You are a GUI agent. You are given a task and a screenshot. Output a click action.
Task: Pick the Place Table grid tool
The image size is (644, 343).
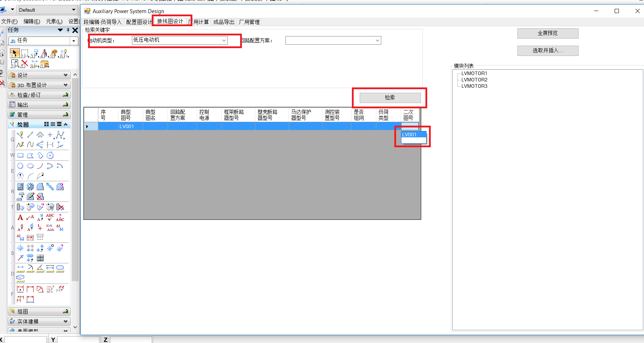40,258
